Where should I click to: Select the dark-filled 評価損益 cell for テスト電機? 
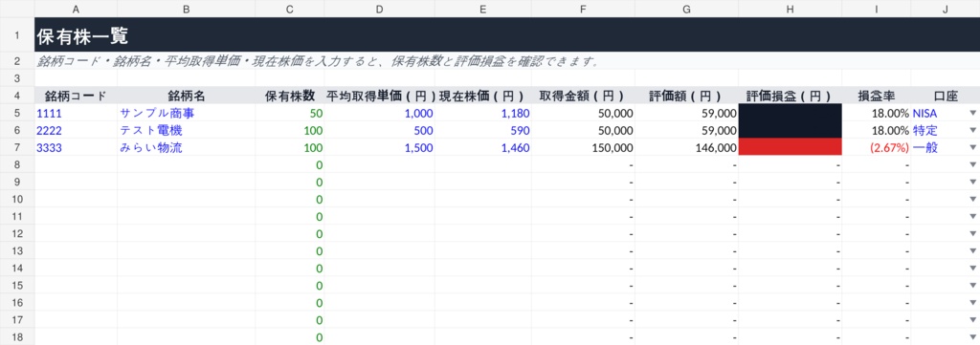pos(790,130)
